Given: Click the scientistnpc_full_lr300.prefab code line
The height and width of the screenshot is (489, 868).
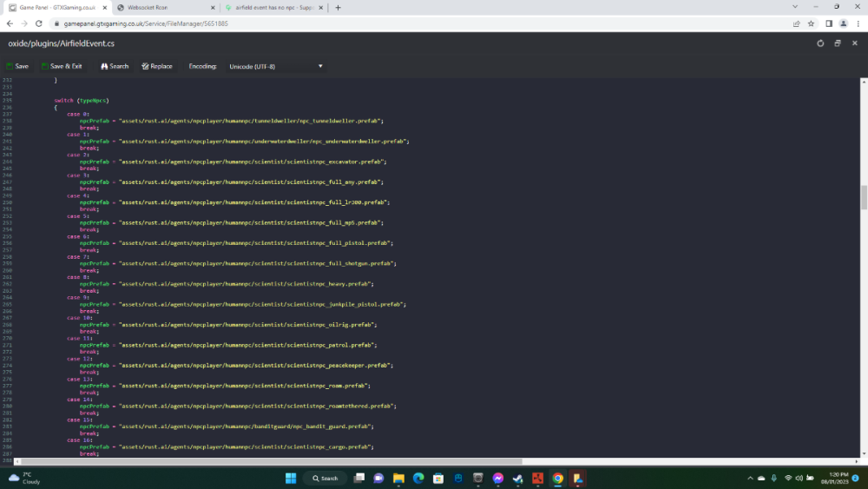Looking at the screenshot, I should click(x=234, y=202).
